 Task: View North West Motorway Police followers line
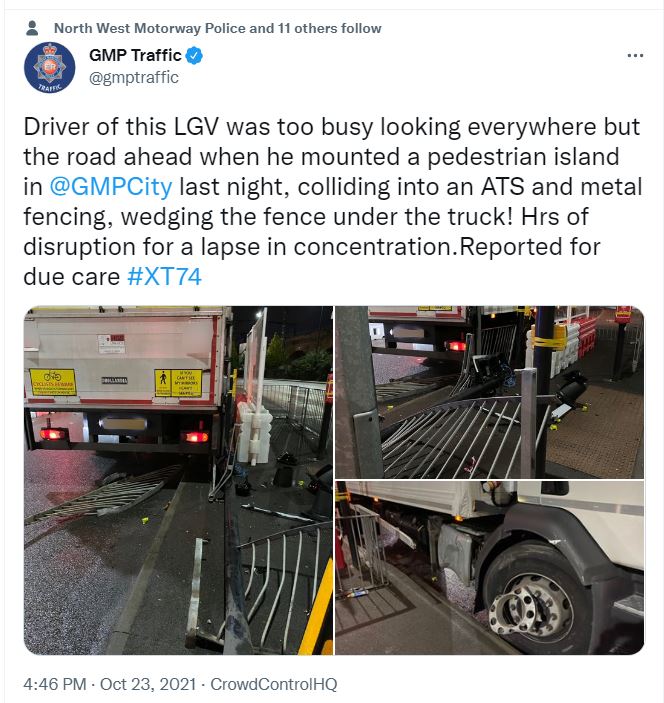[217, 28]
